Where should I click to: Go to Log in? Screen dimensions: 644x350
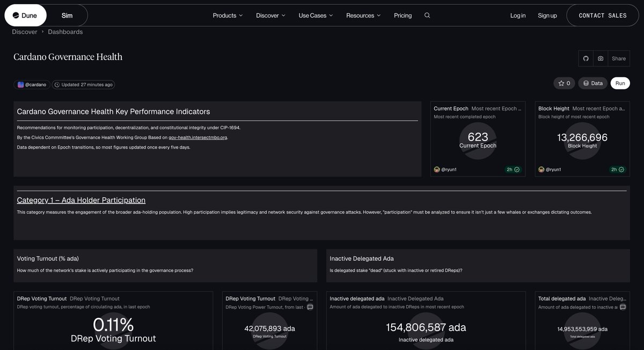click(x=518, y=16)
